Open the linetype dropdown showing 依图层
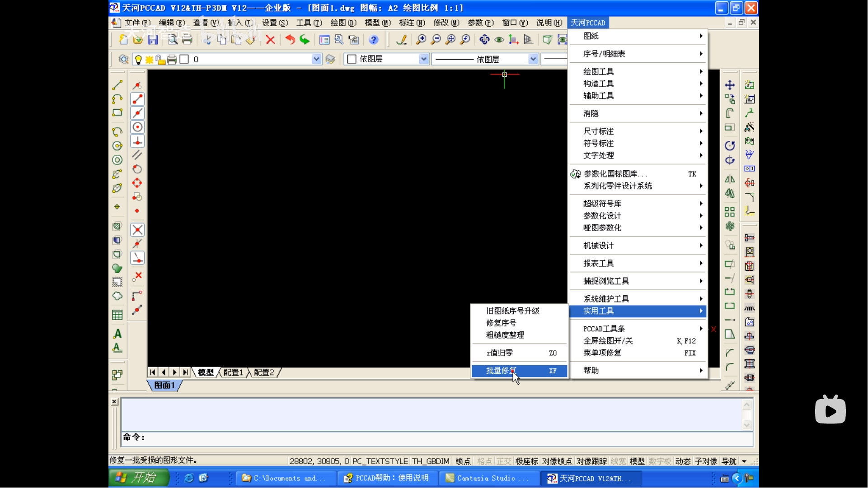Viewport: 868px width, 488px height. [533, 59]
